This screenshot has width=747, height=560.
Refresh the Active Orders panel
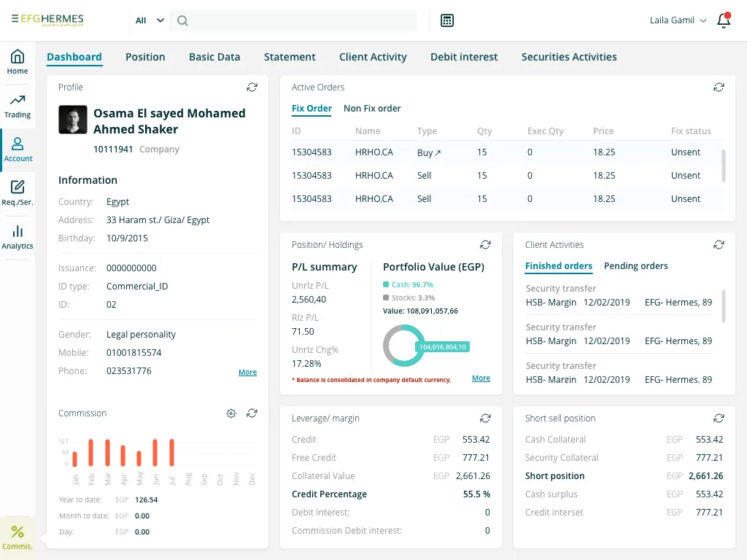pos(719,86)
